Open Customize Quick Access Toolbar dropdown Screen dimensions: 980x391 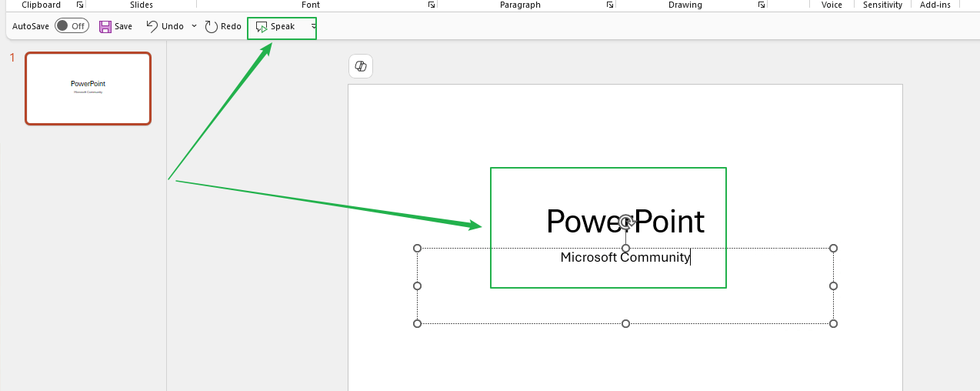[313, 27]
